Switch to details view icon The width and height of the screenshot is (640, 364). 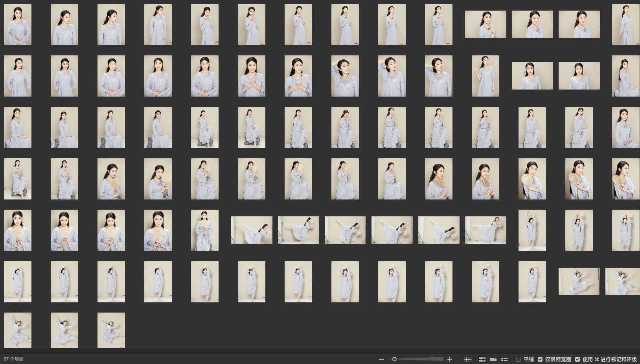493,359
